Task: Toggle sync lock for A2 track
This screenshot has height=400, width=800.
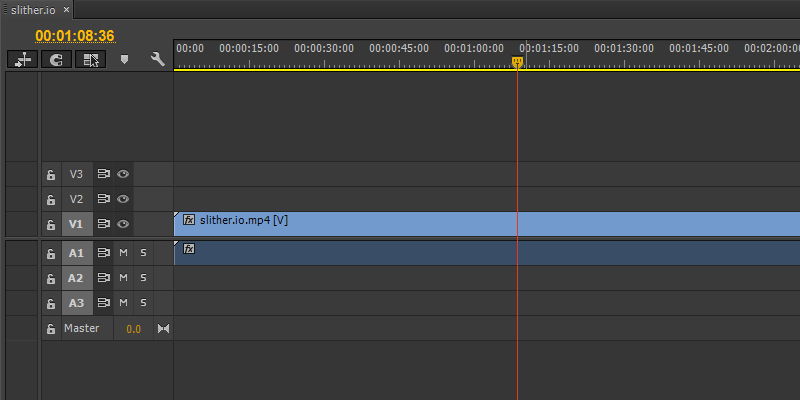Action: pos(104,278)
